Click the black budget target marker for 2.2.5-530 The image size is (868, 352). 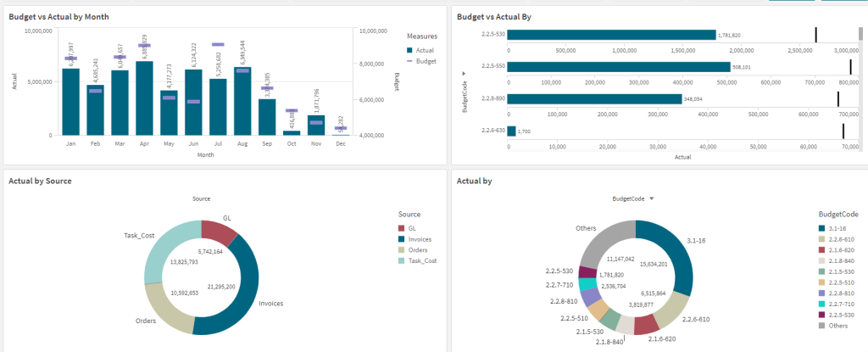(x=816, y=35)
